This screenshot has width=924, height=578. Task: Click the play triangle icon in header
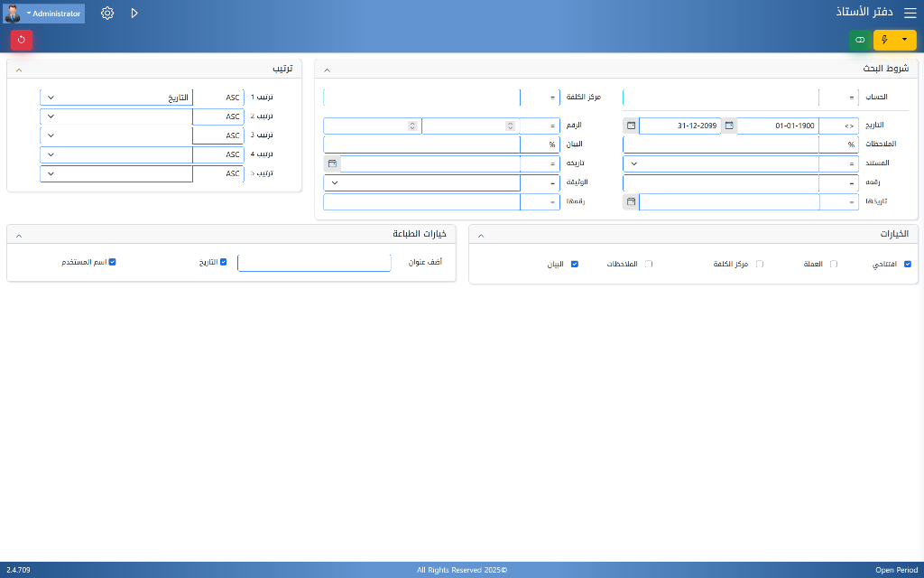tap(134, 14)
